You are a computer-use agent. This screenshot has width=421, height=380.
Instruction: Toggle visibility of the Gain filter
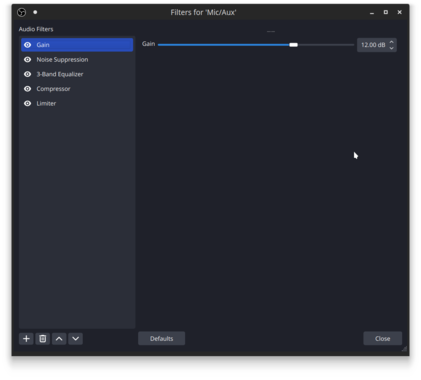click(x=28, y=45)
